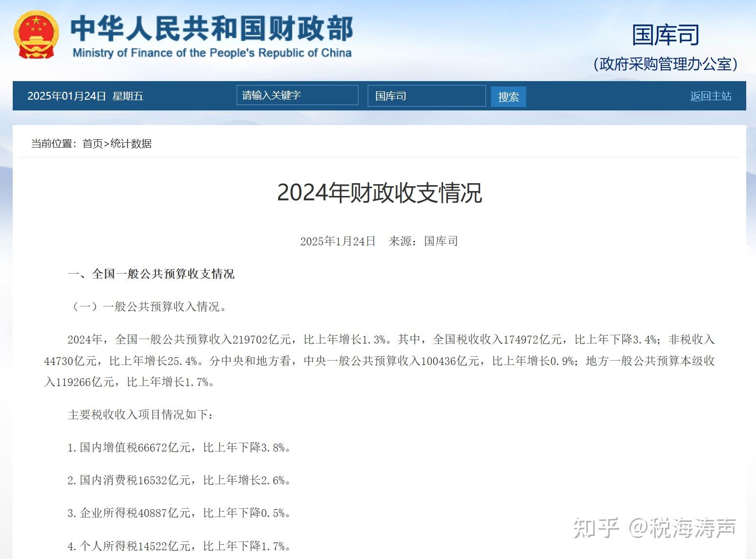Screen dimensions: 756x559
Task: Click the date 2025年01月24日 星期五 in the navbar
Action: (85, 96)
